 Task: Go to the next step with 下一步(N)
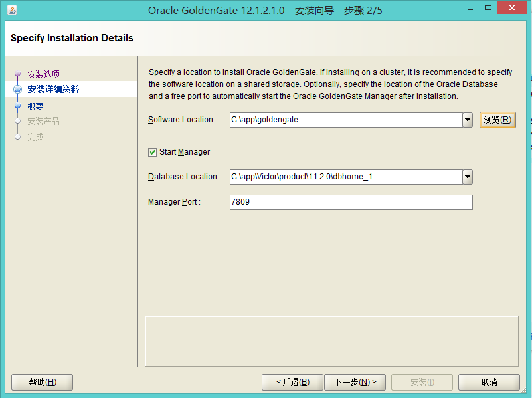pos(355,383)
